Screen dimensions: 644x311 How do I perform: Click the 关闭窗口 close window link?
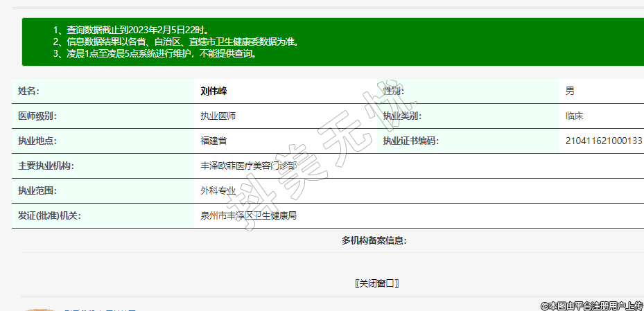(376, 283)
